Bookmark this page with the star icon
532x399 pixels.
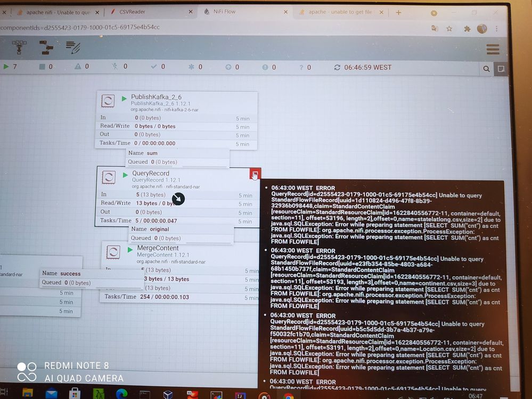click(449, 29)
